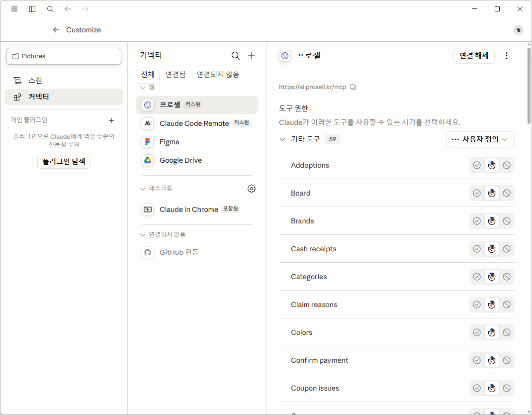Click the 스킬 scroll icon in the sidebar
Image resolution: width=532 pixels, height=415 pixels.
click(x=17, y=81)
